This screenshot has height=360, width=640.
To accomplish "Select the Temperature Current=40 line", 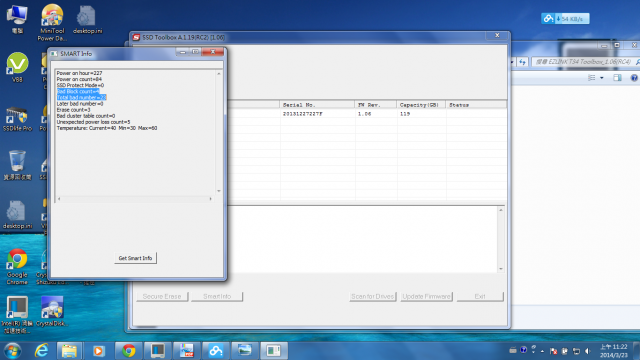I will pyautogui.click(x=107, y=128).
